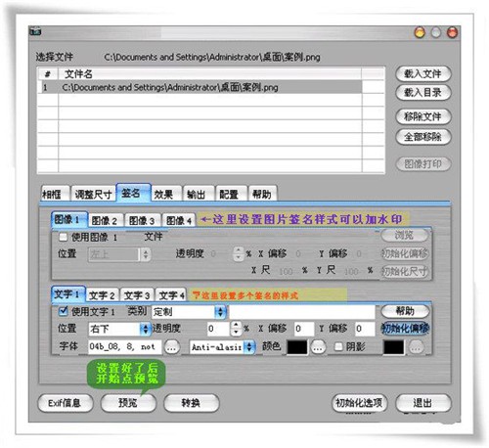Select the 文字 1 sub-tab
489x448 pixels.
tap(68, 294)
